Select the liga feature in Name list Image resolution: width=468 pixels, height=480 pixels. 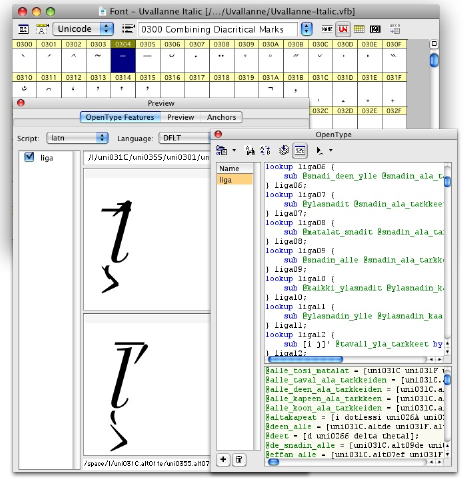pyautogui.click(x=235, y=180)
